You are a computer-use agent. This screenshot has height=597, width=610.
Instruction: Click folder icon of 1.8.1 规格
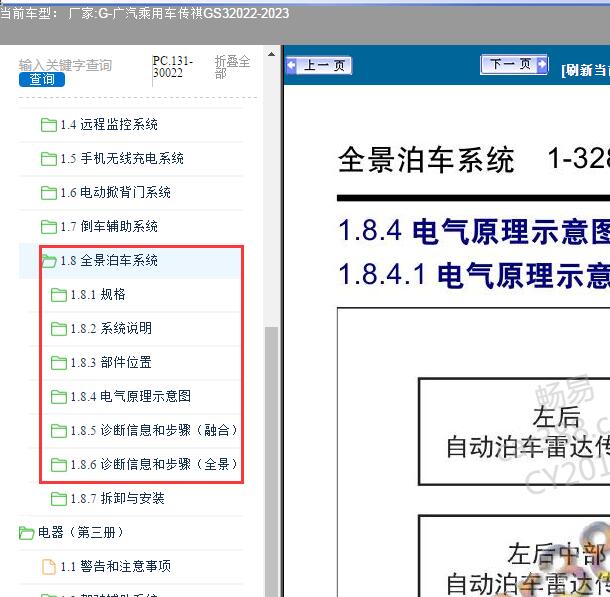(59, 295)
